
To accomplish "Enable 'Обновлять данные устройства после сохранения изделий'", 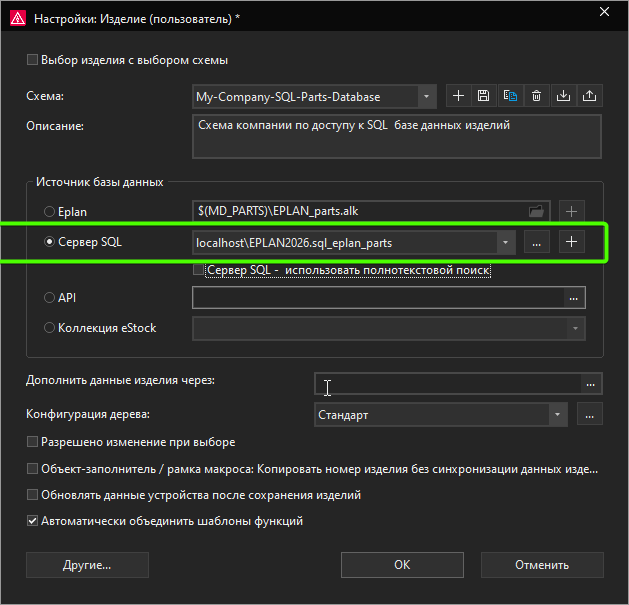I will [32, 495].
